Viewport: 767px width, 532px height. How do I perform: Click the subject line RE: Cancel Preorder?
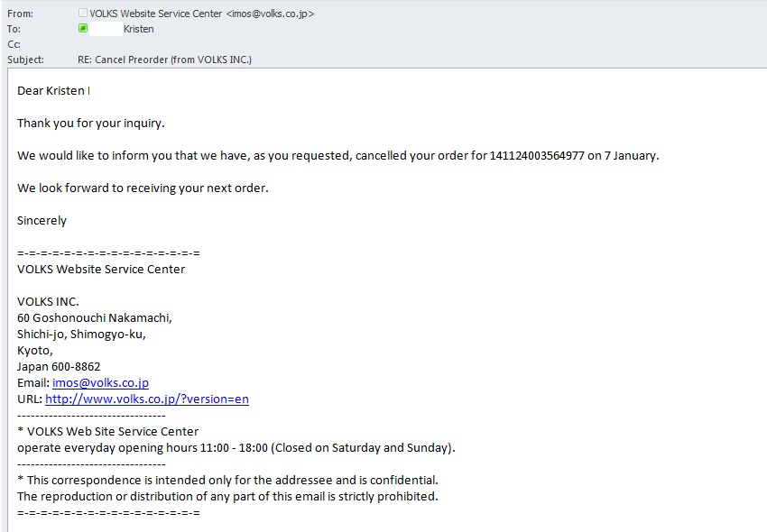[x=164, y=60]
